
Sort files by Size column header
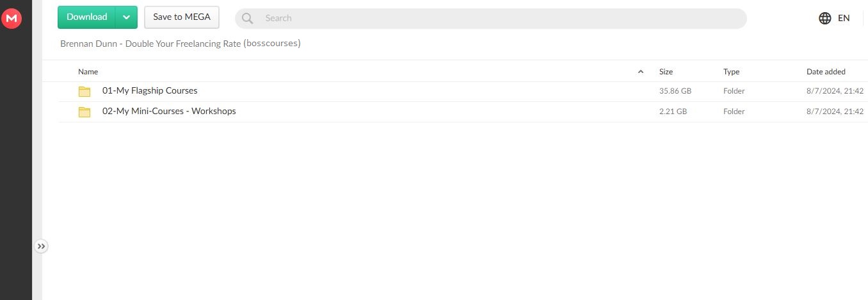666,72
